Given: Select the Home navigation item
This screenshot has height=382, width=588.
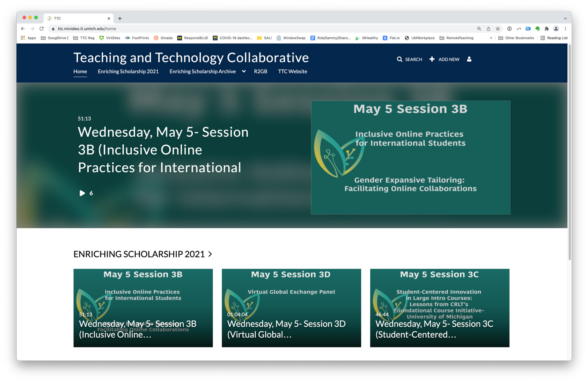Looking at the screenshot, I should (x=80, y=71).
